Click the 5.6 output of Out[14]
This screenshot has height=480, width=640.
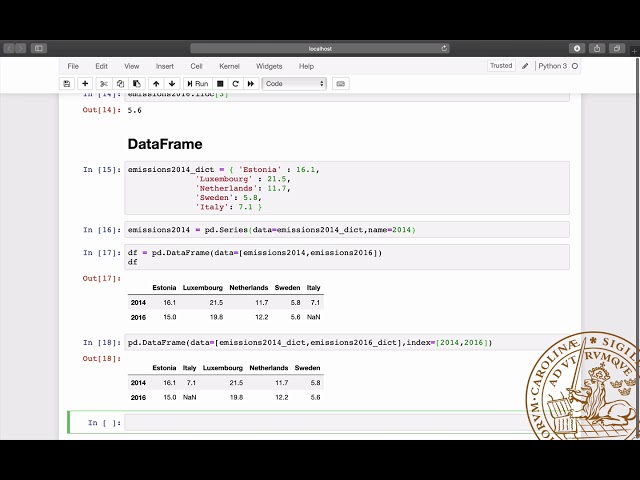pyautogui.click(x=135, y=110)
